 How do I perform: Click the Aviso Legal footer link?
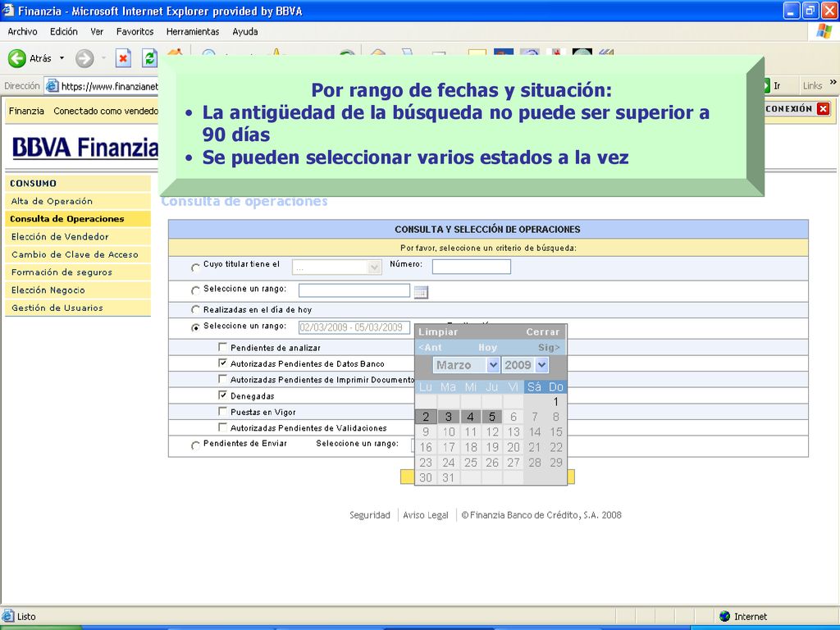(x=426, y=515)
